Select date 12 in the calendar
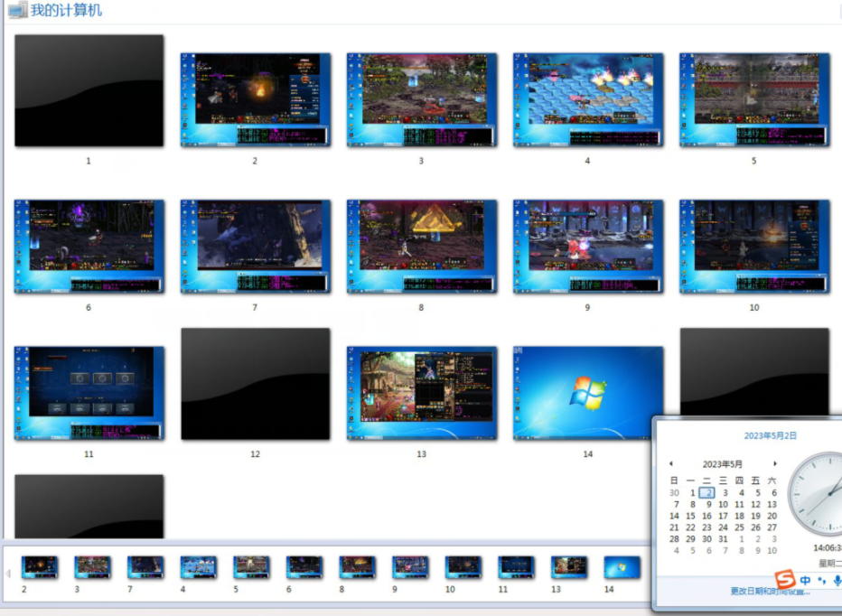This screenshot has height=616, width=842. 755,504
